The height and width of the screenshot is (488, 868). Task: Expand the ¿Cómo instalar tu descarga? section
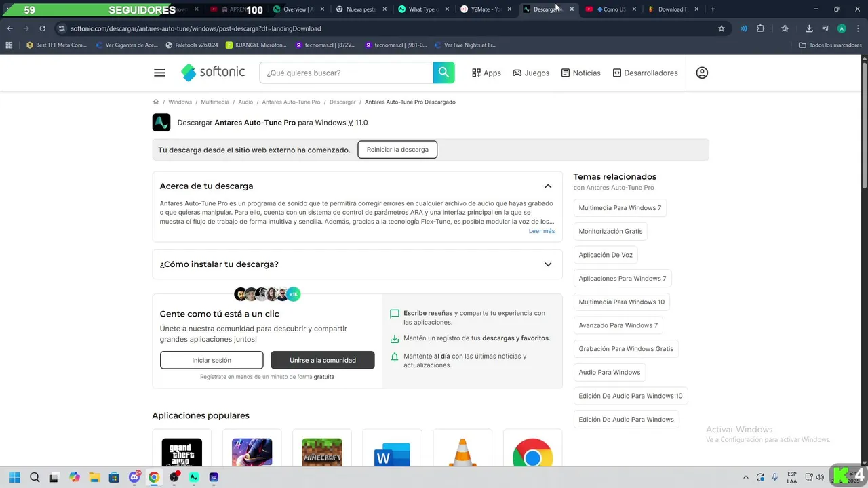[548, 264]
